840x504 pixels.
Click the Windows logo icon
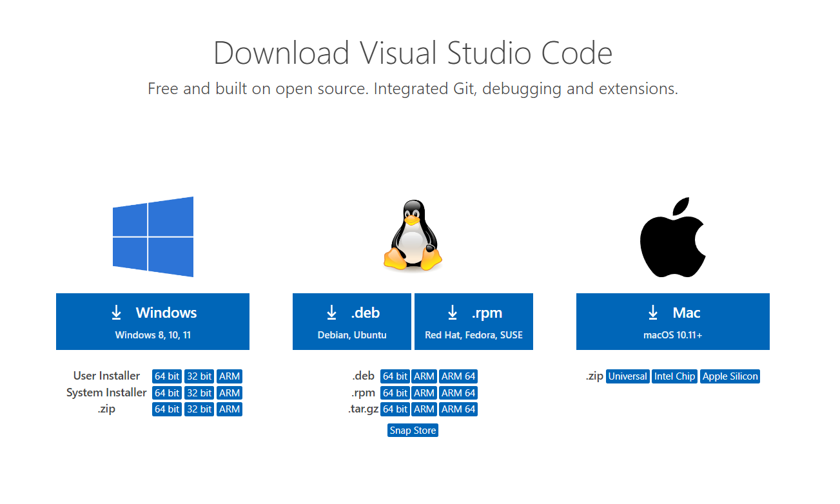point(153,237)
